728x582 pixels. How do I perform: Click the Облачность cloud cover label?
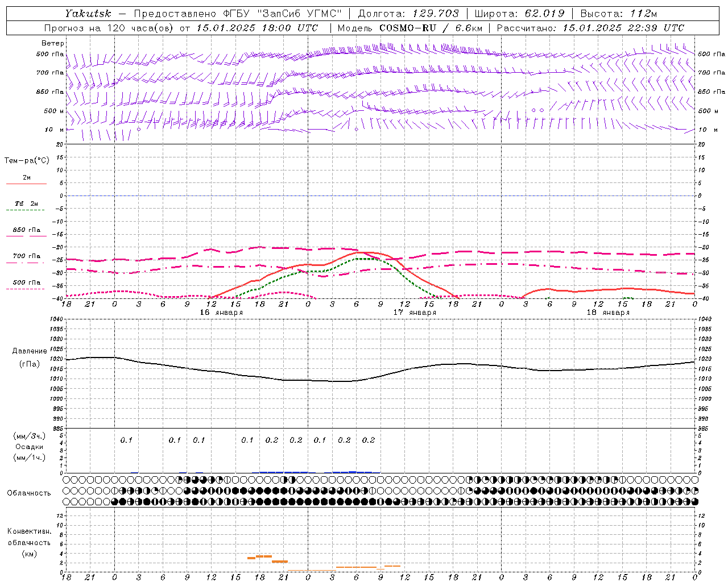(x=29, y=493)
